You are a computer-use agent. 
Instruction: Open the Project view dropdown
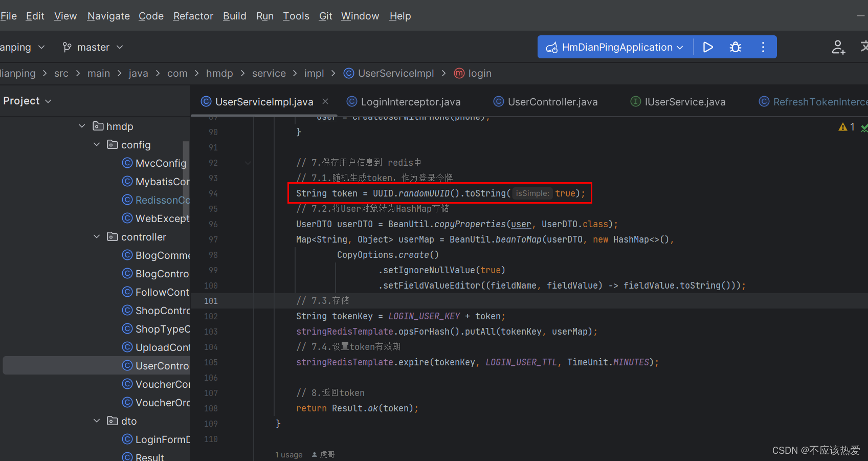point(27,101)
